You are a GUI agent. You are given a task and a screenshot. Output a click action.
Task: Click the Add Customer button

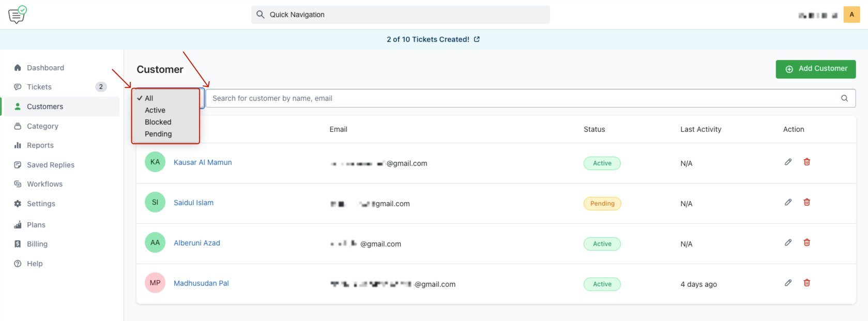[x=815, y=69]
